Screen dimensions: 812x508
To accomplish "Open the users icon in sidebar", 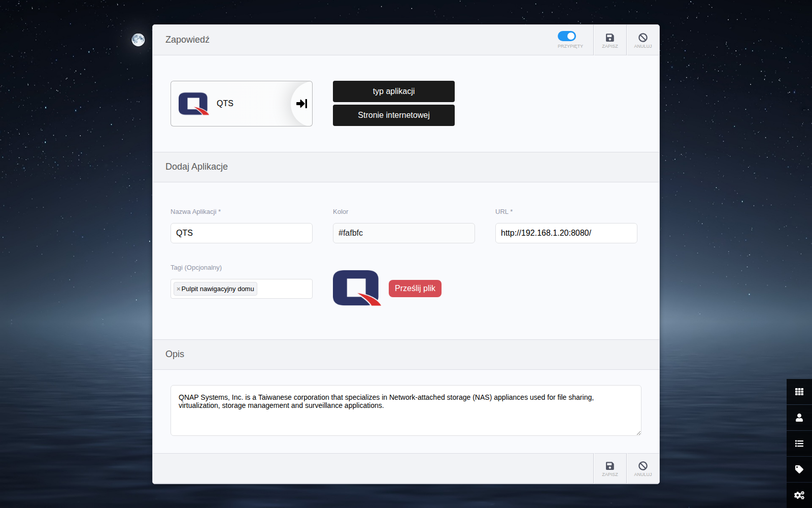I will (799, 418).
